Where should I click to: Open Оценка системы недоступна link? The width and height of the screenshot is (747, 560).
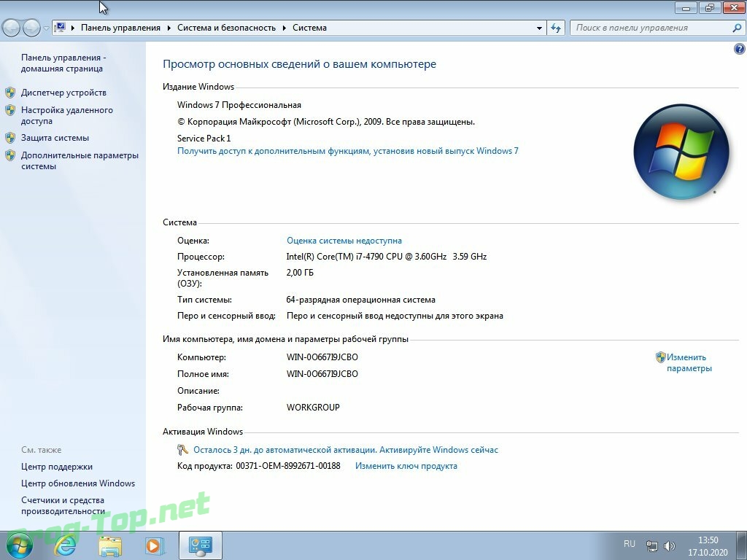[x=344, y=241]
